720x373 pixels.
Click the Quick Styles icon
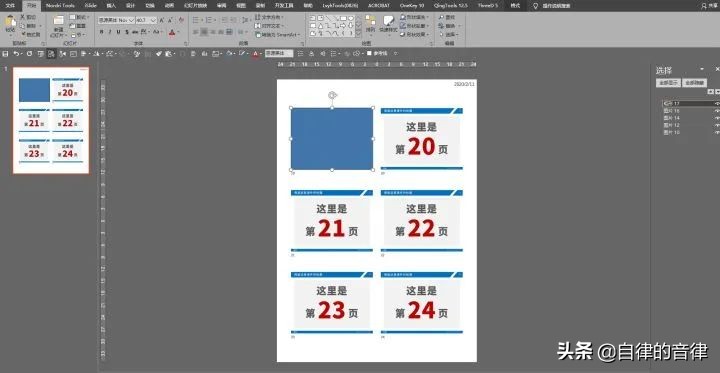click(x=388, y=21)
